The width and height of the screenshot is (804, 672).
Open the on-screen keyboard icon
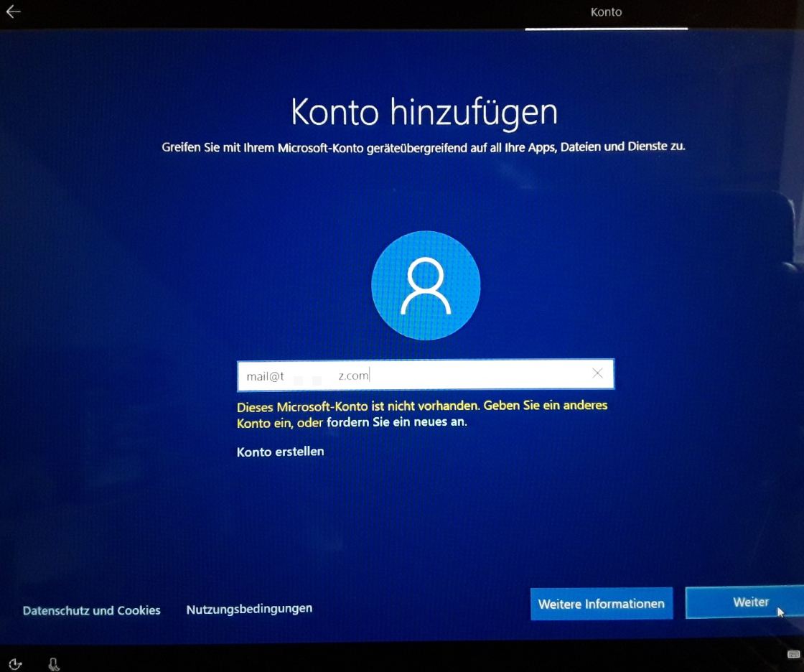[x=793, y=654]
